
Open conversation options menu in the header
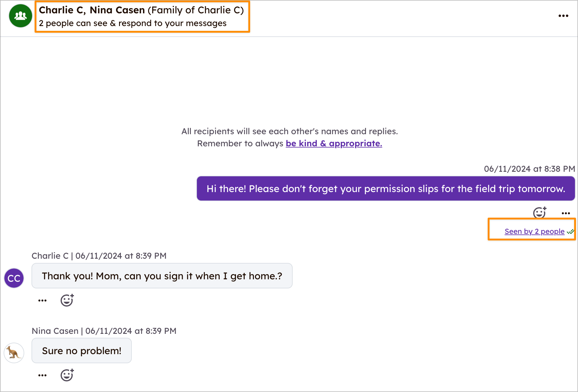[563, 16]
